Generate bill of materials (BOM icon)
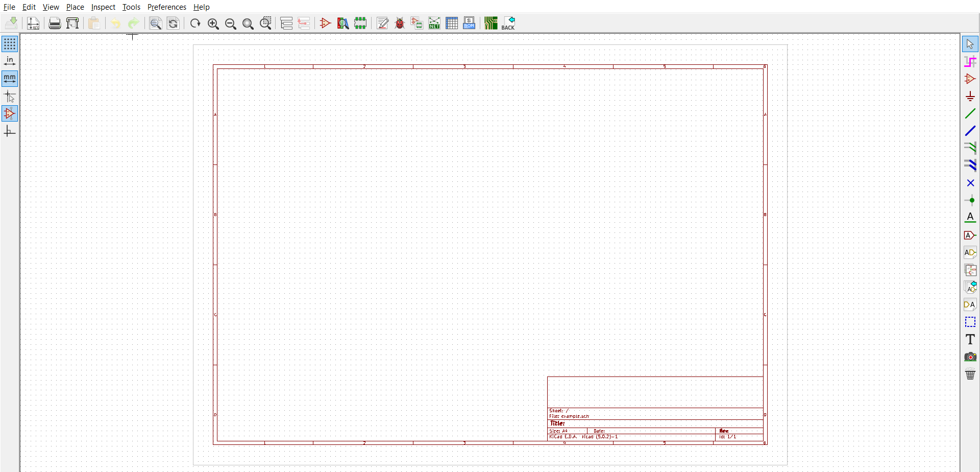This screenshot has height=472, width=980. point(469,23)
